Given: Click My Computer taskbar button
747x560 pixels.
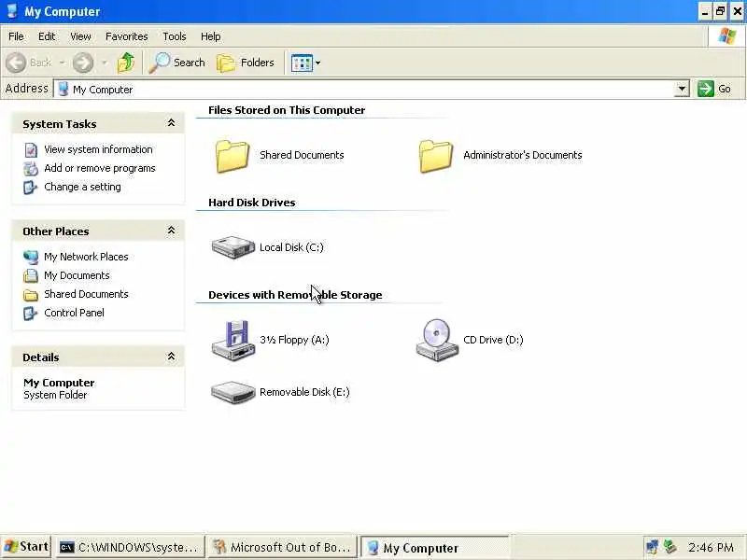Looking at the screenshot, I should click(x=434, y=548).
